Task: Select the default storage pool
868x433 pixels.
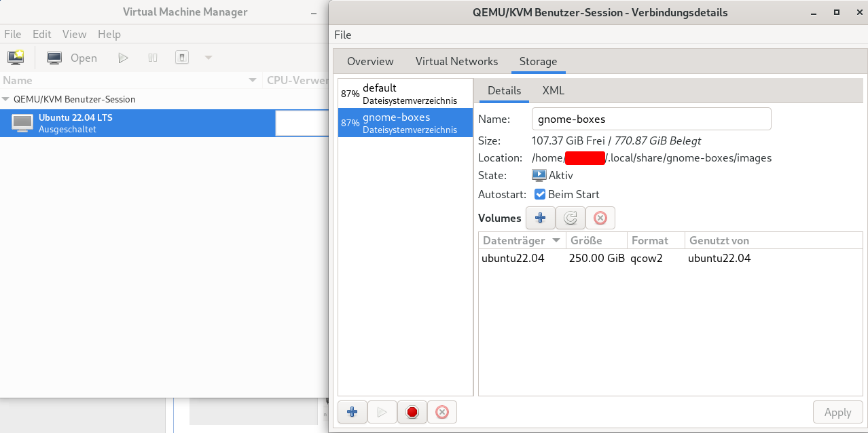Action: (x=405, y=94)
